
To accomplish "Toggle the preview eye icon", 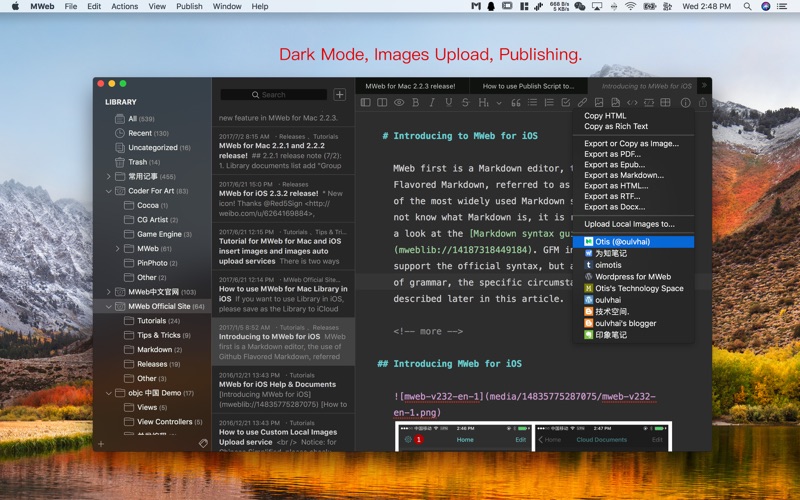I will 398,102.
